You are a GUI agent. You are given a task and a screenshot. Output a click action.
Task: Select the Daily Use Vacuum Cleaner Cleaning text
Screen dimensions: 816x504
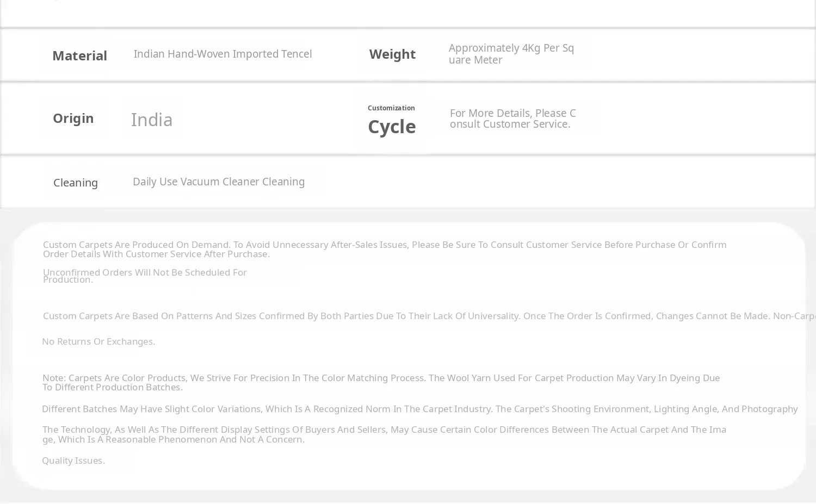point(219,182)
